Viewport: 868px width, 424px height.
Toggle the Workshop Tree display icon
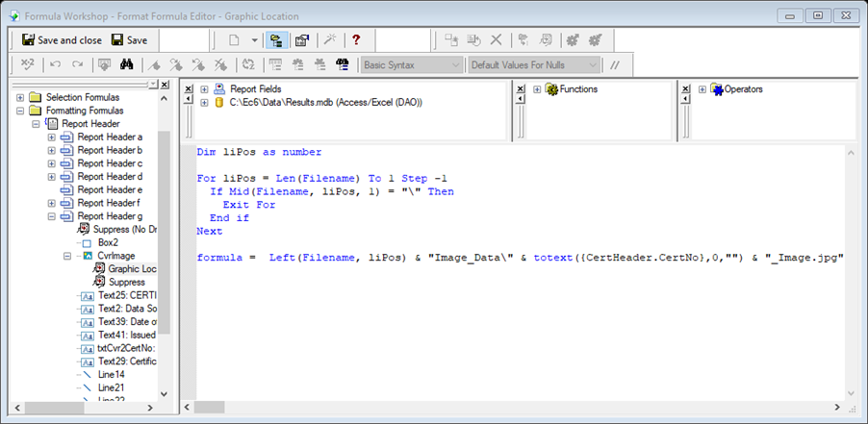(x=275, y=40)
